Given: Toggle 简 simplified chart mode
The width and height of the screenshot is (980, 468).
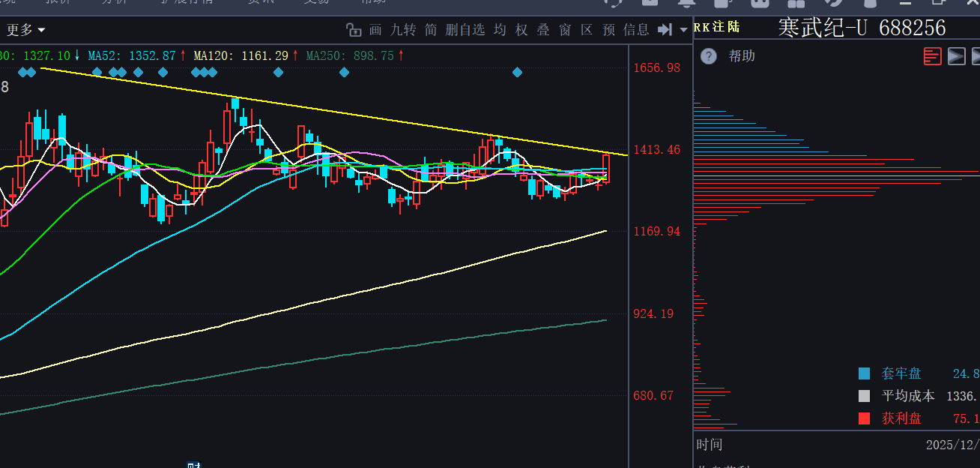Looking at the screenshot, I should (x=430, y=30).
